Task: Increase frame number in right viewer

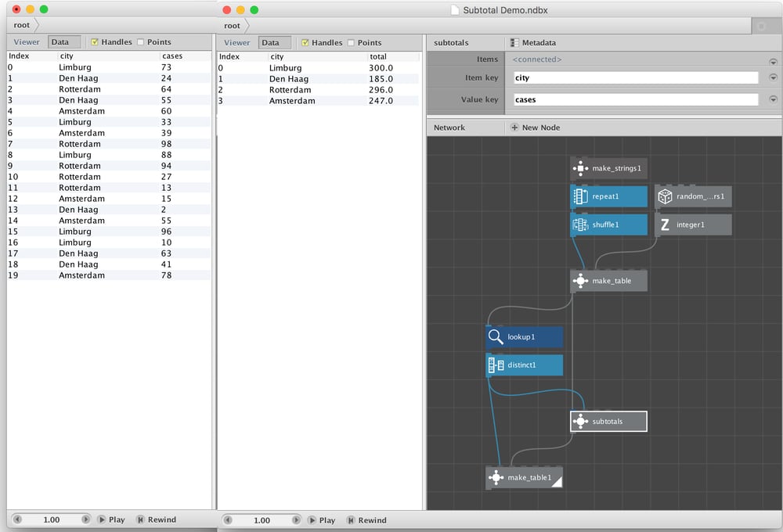Action: pos(296,520)
